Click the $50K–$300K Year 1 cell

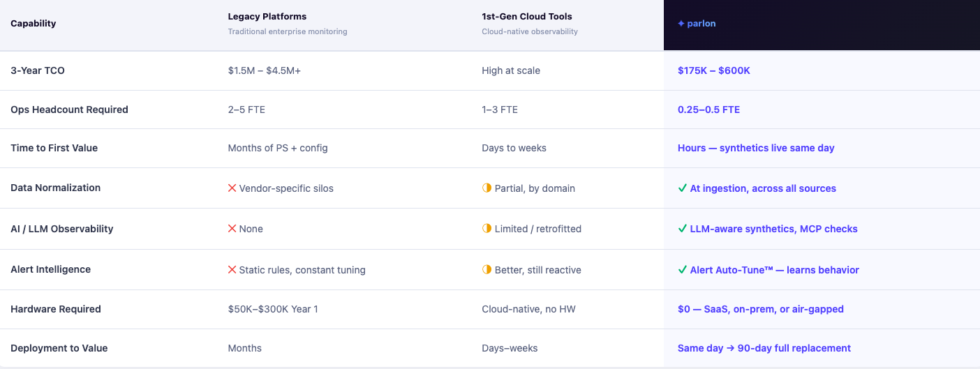[273, 309]
